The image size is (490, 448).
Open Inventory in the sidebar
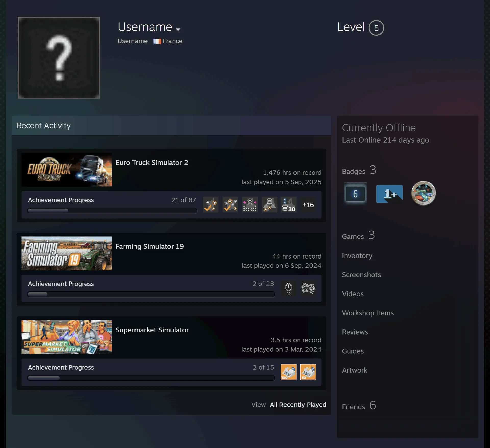click(357, 255)
